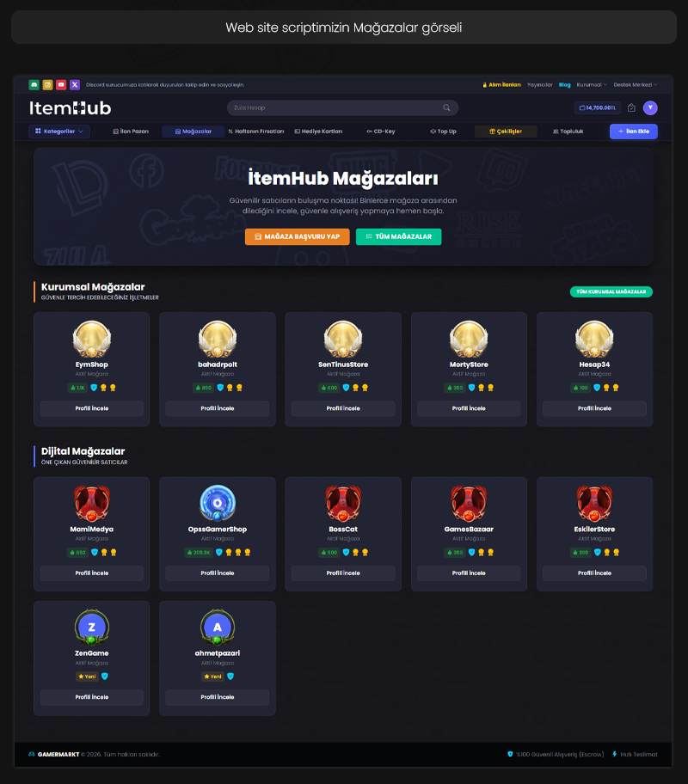Viewport: 688px width, 784px height.
Task: Click the İlan Ekle button
Action: [634, 132]
